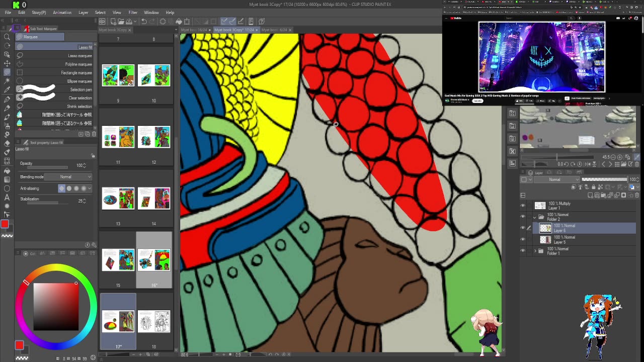
Task: Select the Eraser tool
Action: [7, 143]
